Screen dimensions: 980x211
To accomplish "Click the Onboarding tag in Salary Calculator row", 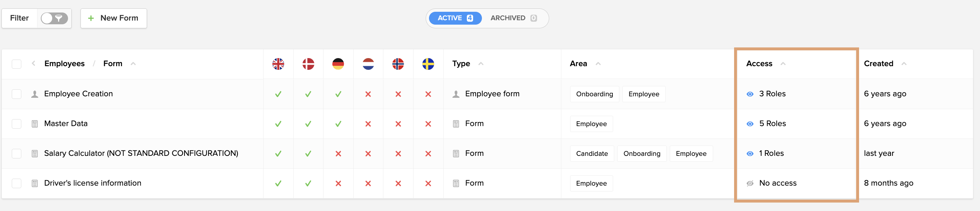I will (641, 154).
